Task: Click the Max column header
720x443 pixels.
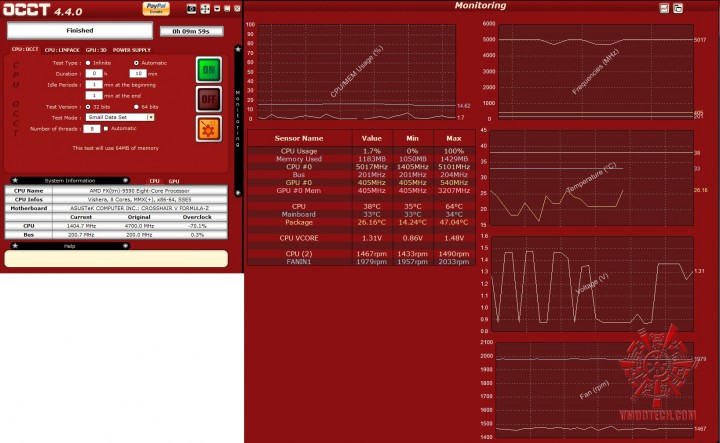Action: point(454,138)
